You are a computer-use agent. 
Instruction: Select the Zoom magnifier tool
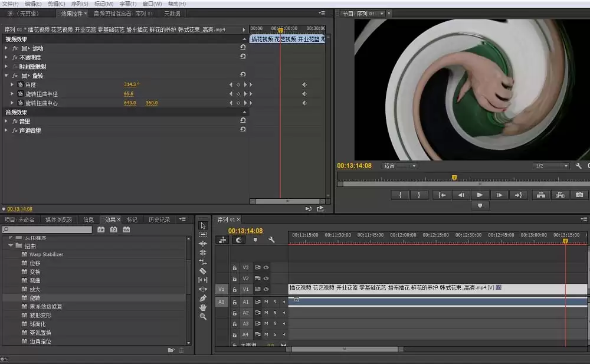203,317
